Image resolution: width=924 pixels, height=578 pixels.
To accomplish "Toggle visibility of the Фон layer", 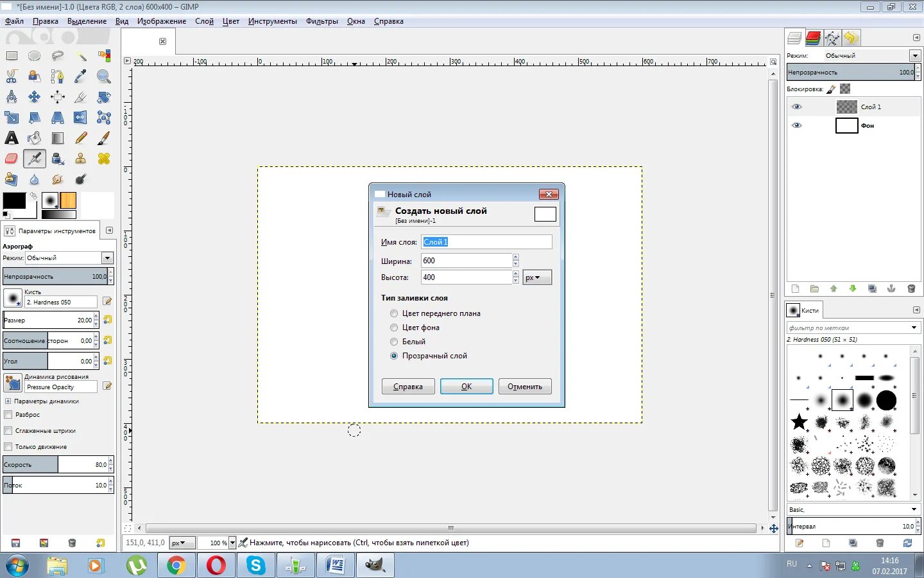I will coord(797,125).
